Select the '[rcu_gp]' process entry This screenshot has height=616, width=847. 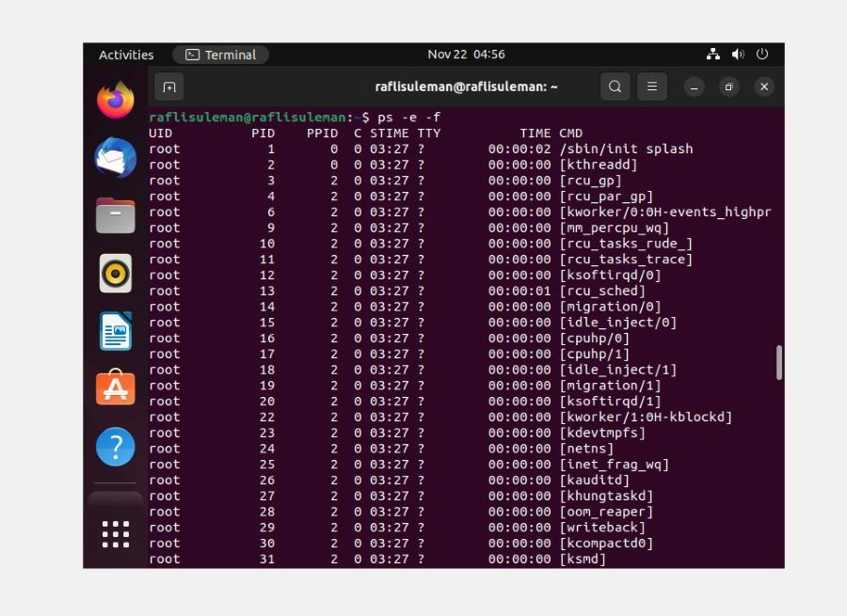click(x=591, y=181)
